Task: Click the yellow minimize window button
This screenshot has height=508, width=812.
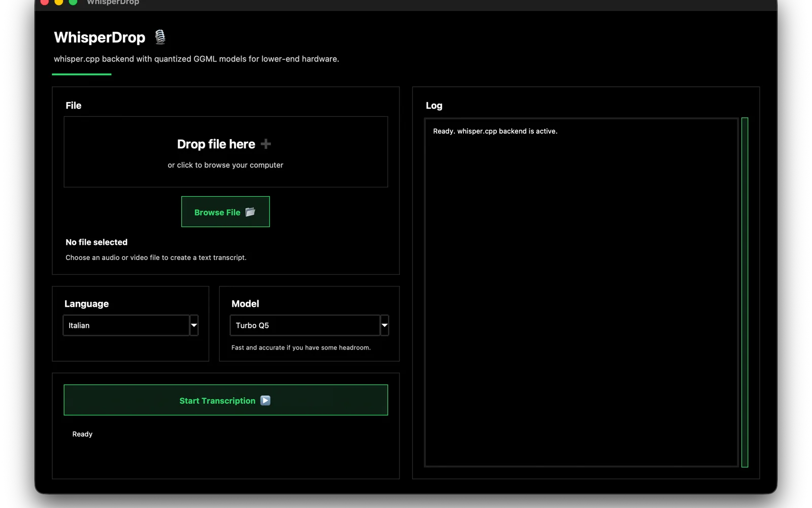Action: pos(59,2)
